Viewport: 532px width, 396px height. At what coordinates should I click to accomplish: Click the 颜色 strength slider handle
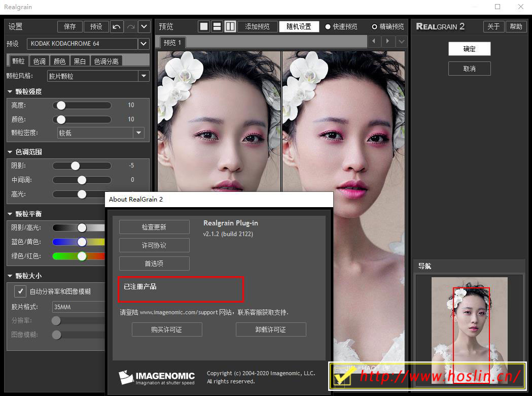[x=61, y=119]
